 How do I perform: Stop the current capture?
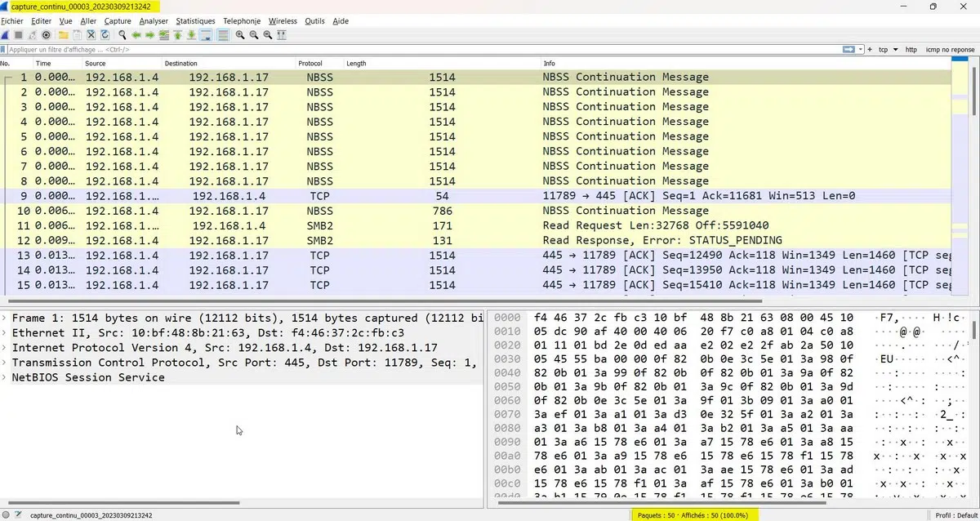click(x=18, y=34)
